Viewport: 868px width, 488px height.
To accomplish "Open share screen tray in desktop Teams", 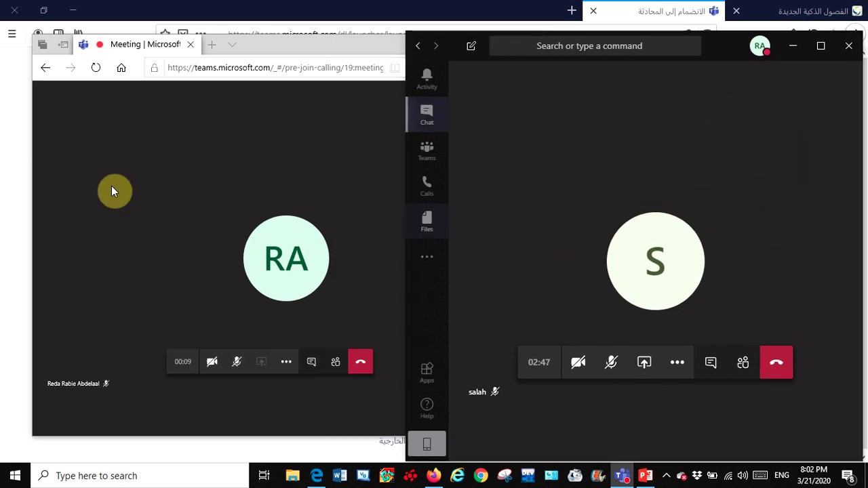I will click(644, 363).
